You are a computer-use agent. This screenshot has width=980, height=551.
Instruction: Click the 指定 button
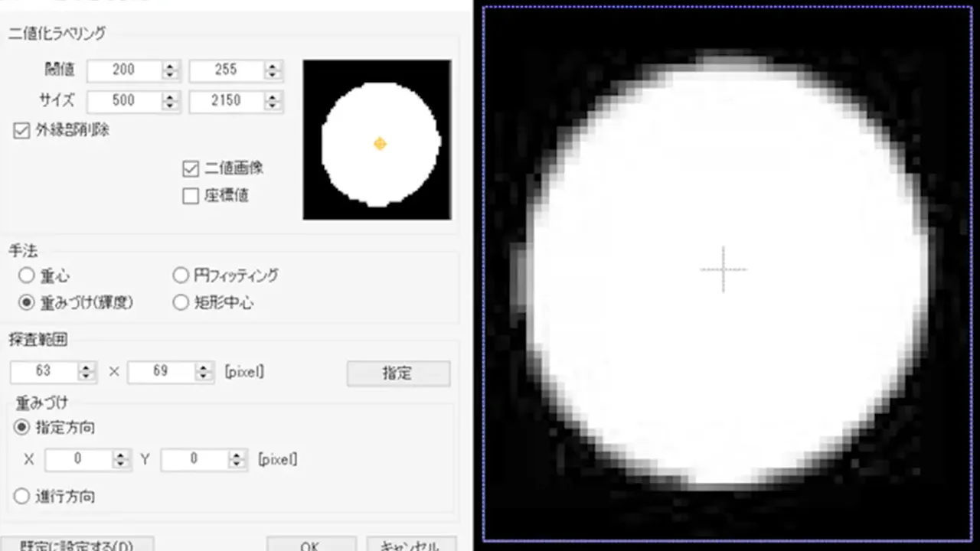pos(398,373)
